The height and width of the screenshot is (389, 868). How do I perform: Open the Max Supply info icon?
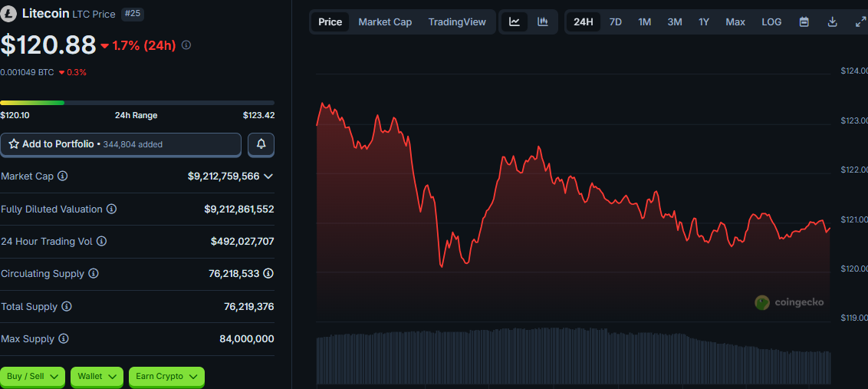[x=64, y=338]
